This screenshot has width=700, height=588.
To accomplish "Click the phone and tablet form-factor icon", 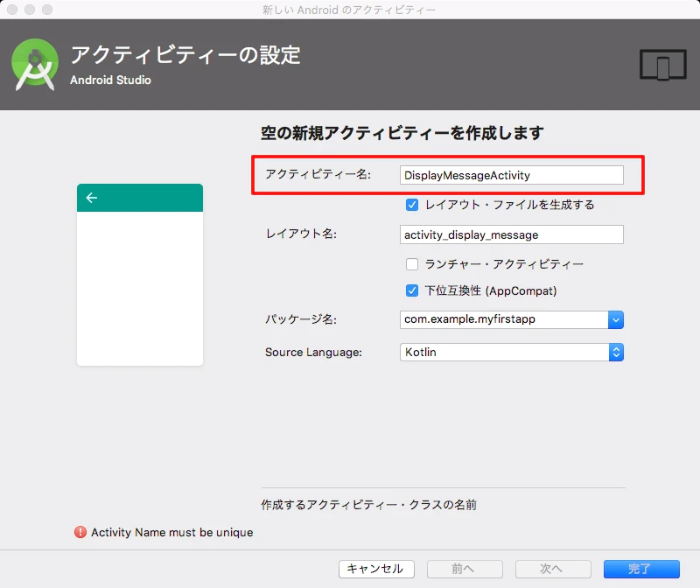I will pos(663,65).
